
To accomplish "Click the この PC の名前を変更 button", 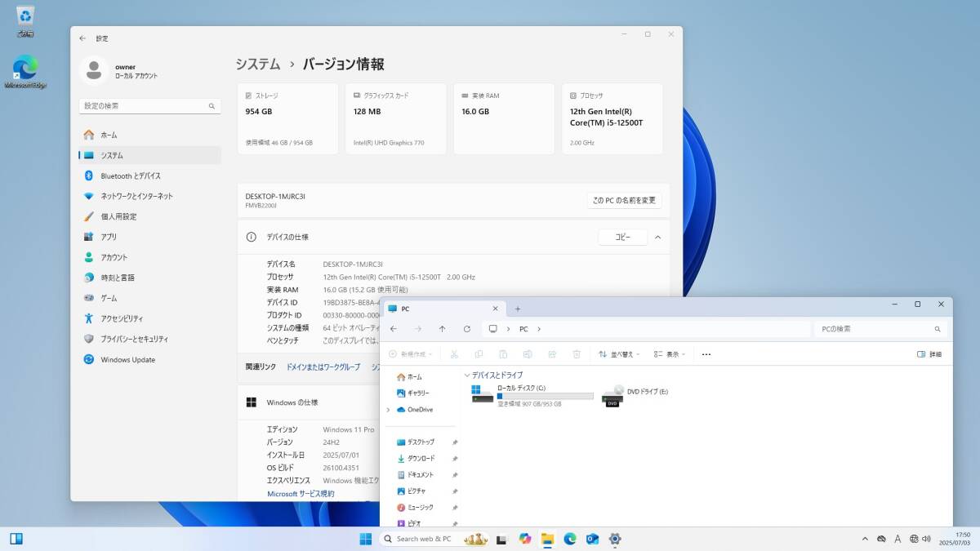I will point(624,199).
